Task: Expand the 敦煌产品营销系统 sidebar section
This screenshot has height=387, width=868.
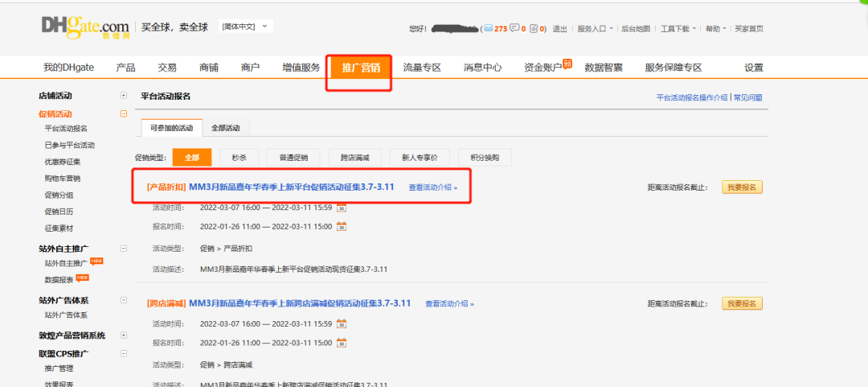Action: pos(124,335)
